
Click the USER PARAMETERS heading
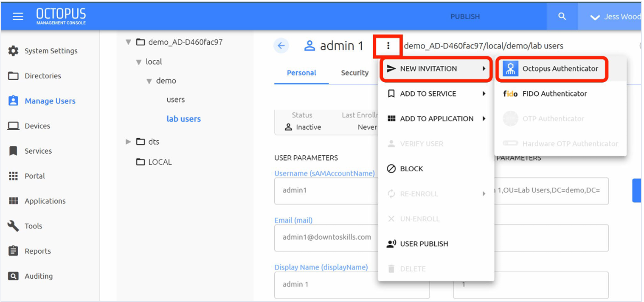click(x=306, y=158)
